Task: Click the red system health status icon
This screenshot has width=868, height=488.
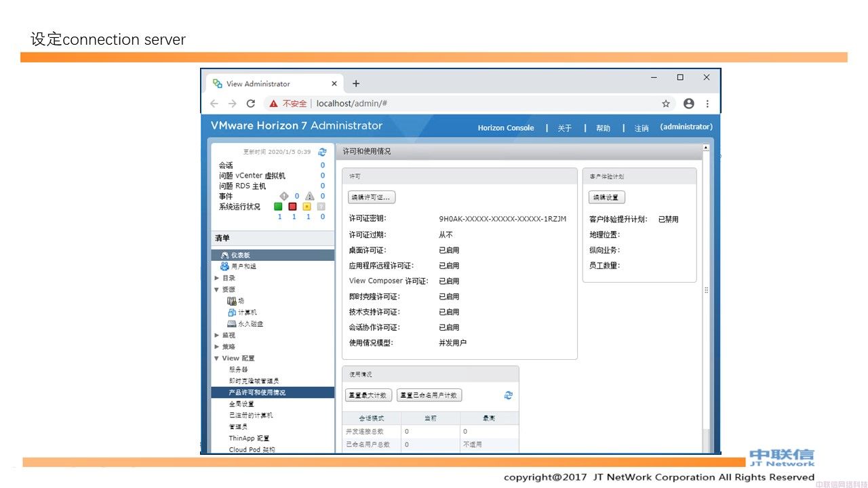Action: click(293, 207)
